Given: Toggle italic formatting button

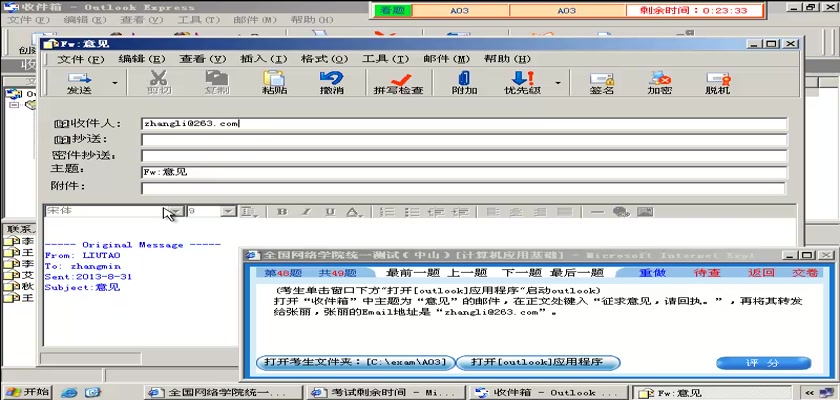Looking at the screenshot, I should pos(306,212).
